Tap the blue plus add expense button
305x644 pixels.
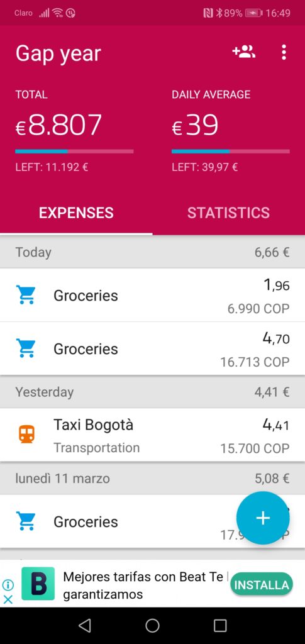(x=263, y=518)
